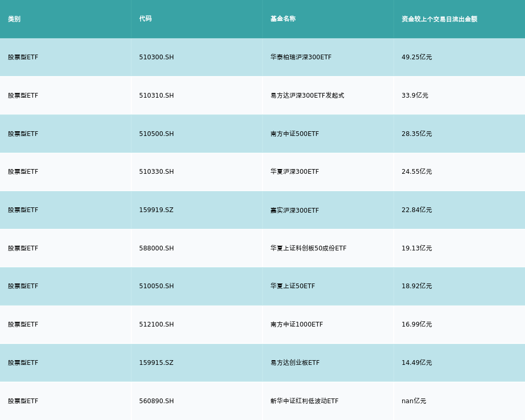Click the 18.92亿元 outflow value

coord(416,286)
